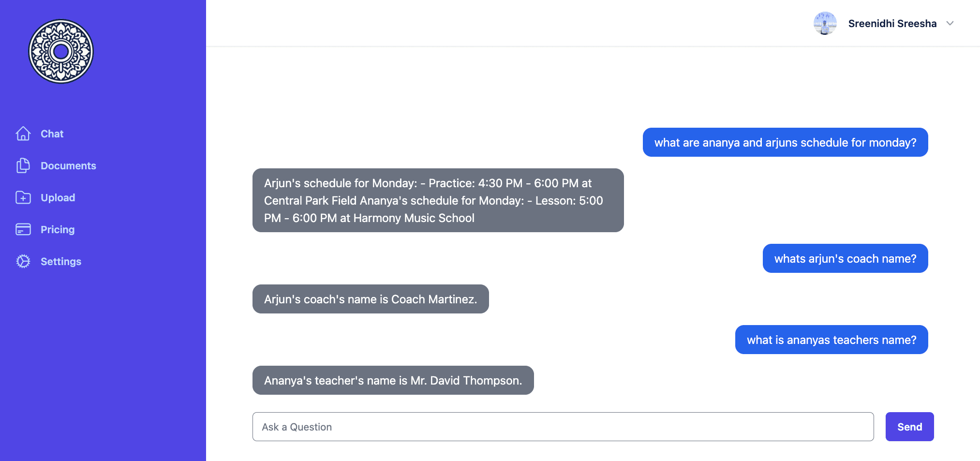The width and height of the screenshot is (980, 461).
Task: Click the mandala logo in sidebar
Action: click(x=61, y=51)
